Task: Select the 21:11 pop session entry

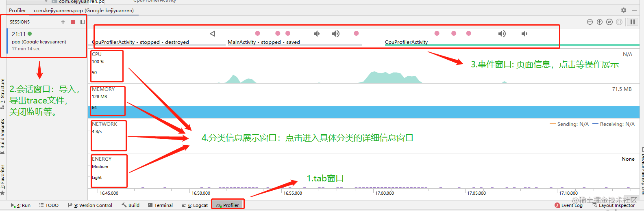Action: click(47, 41)
